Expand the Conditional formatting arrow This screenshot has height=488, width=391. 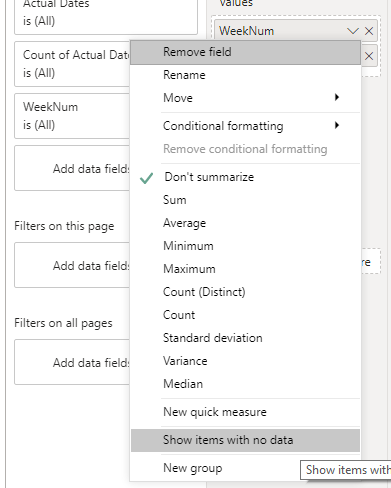click(x=337, y=125)
